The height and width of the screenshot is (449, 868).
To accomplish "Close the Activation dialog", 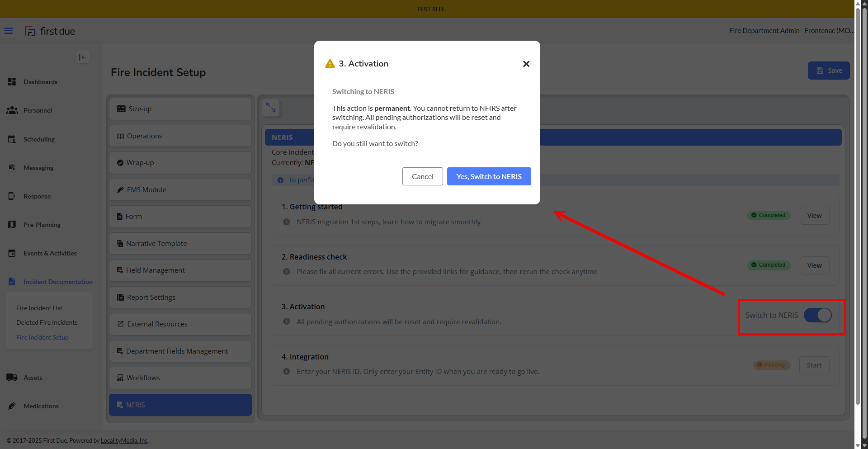I will coord(526,64).
